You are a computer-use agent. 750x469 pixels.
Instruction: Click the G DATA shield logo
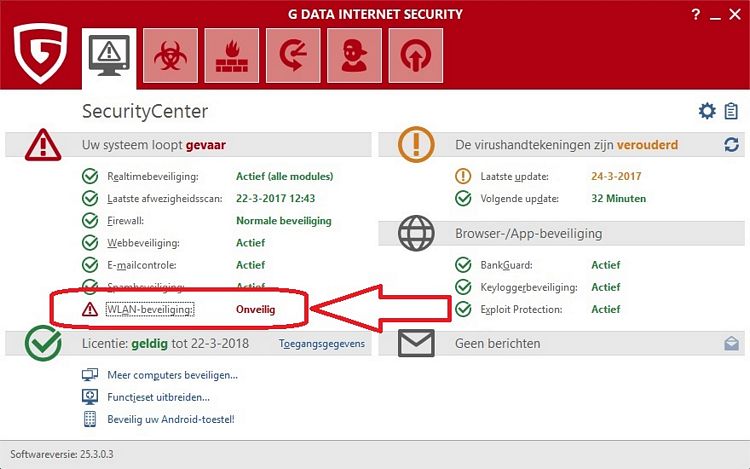[x=40, y=53]
